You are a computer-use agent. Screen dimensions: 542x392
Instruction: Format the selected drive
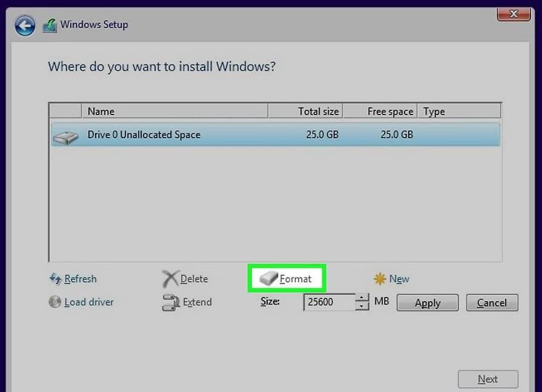[296, 279]
